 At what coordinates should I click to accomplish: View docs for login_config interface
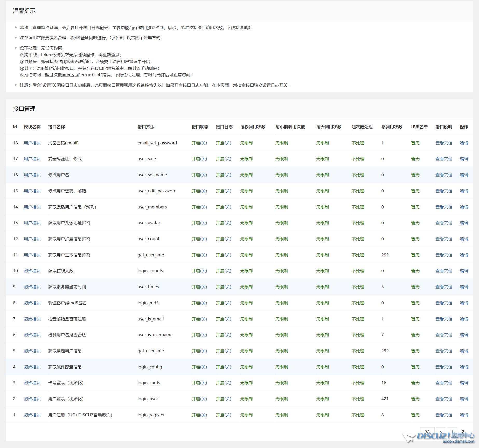click(443, 367)
